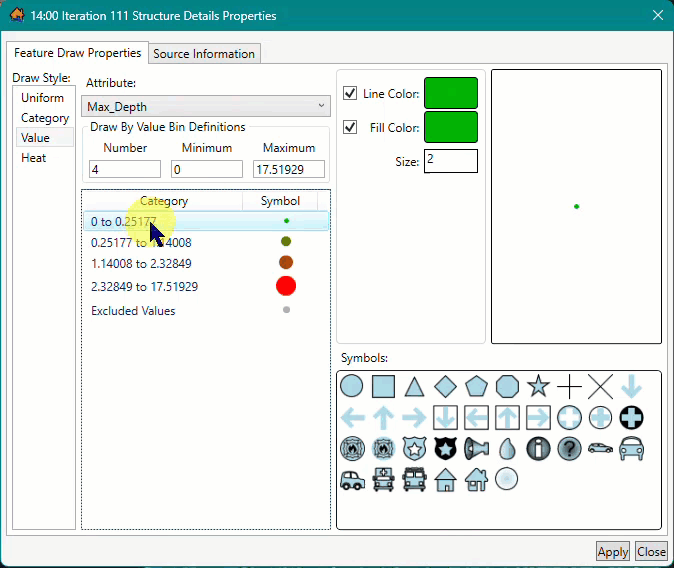The width and height of the screenshot is (674, 568).
Task: Click the Apply button
Action: (x=613, y=552)
